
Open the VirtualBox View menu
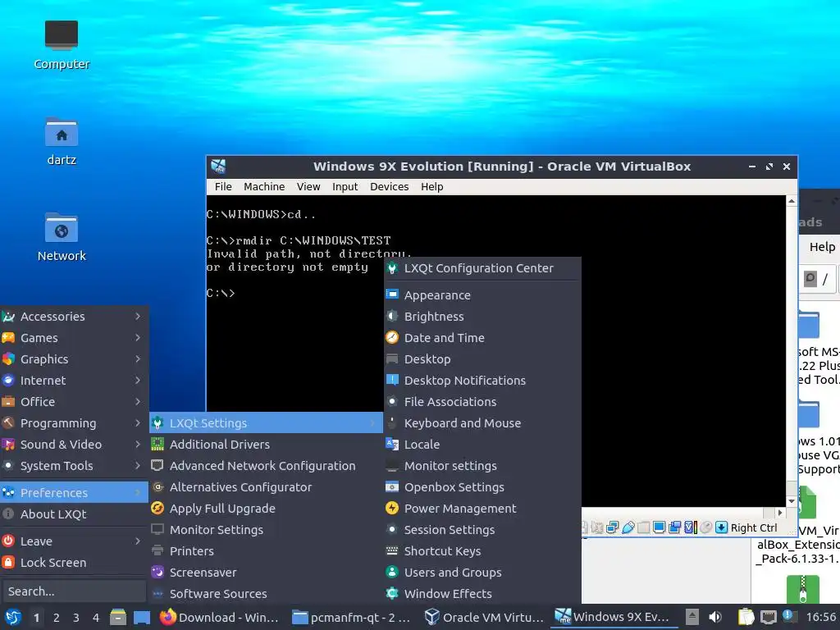(x=308, y=186)
